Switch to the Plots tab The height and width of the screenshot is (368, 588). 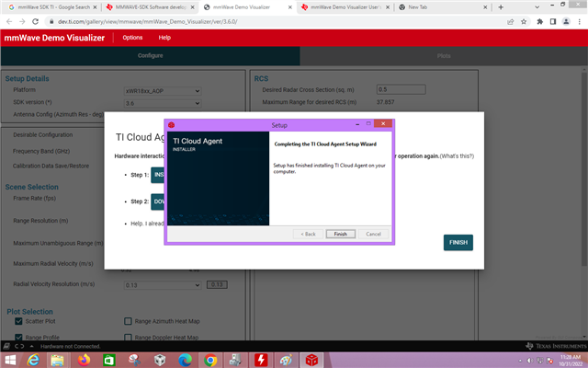[x=444, y=55]
